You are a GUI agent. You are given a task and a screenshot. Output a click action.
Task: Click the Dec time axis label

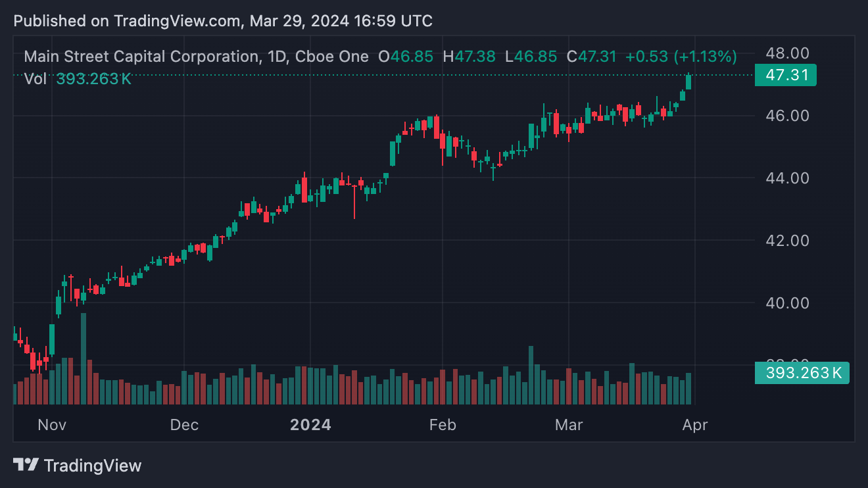[x=184, y=425]
